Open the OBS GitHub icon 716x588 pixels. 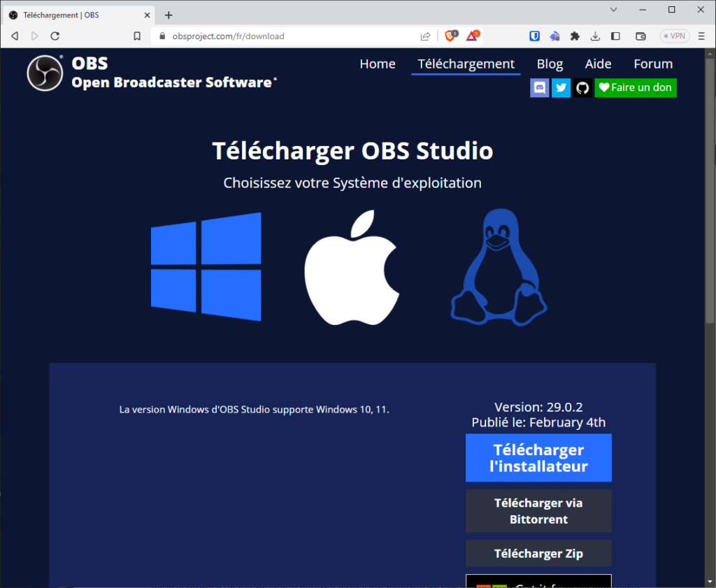tap(582, 87)
